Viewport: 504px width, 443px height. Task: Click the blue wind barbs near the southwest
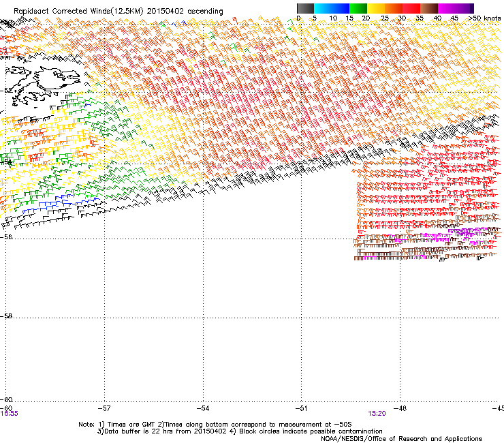[61, 204]
